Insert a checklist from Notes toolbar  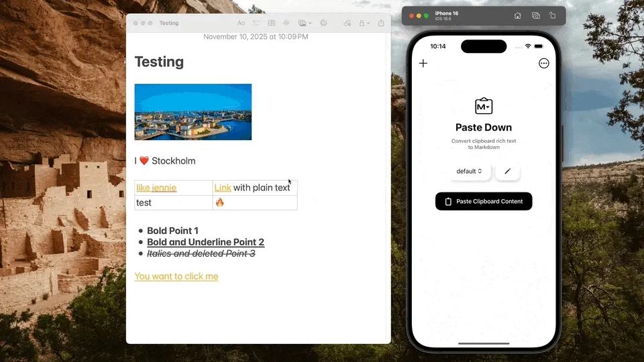tap(256, 23)
